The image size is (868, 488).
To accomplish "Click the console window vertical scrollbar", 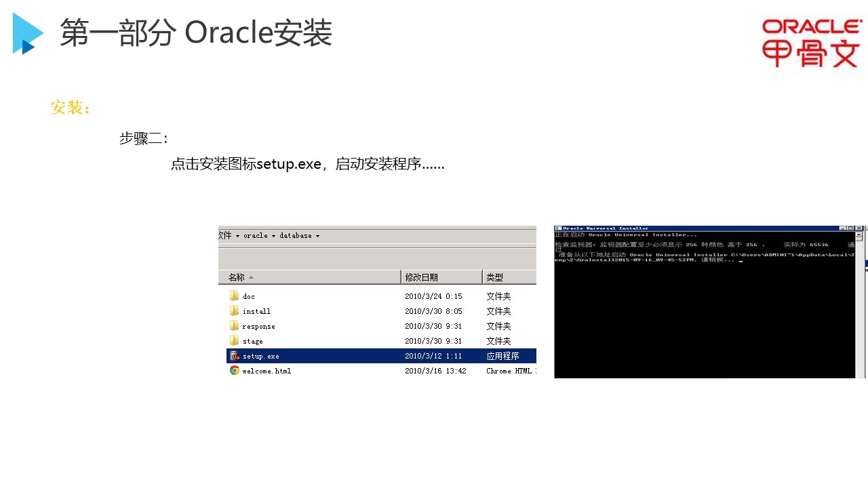I will [861, 304].
